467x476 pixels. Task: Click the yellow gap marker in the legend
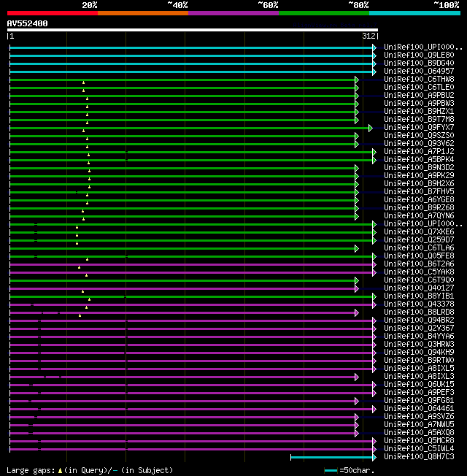60,471
